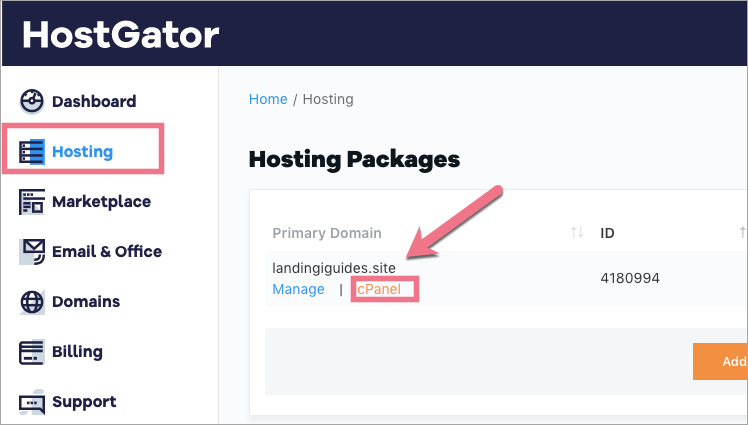Go to Marketplace in the sidebar
Screen dimensions: 748x425
(101, 202)
